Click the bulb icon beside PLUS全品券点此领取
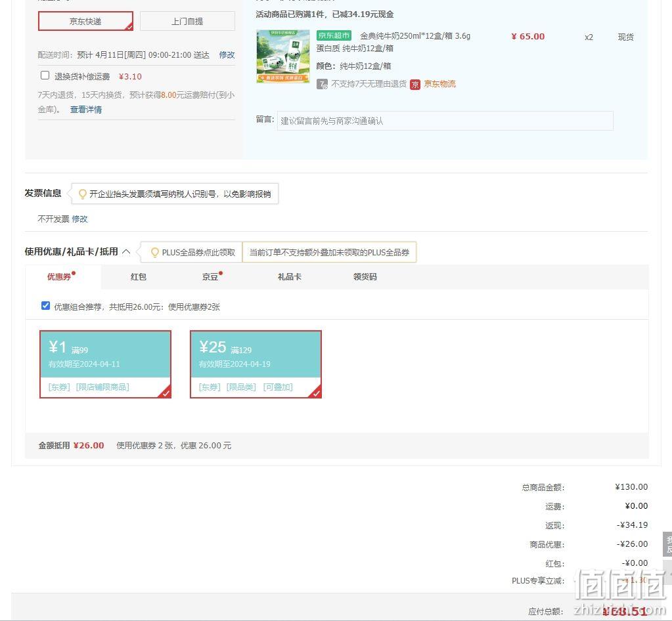This screenshot has height=621, width=672. 155,253
